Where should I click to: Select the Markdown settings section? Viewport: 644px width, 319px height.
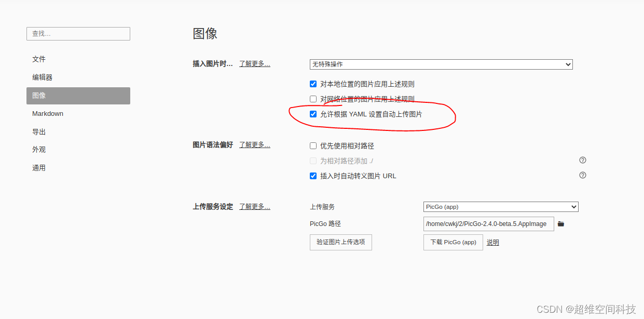[47, 113]
